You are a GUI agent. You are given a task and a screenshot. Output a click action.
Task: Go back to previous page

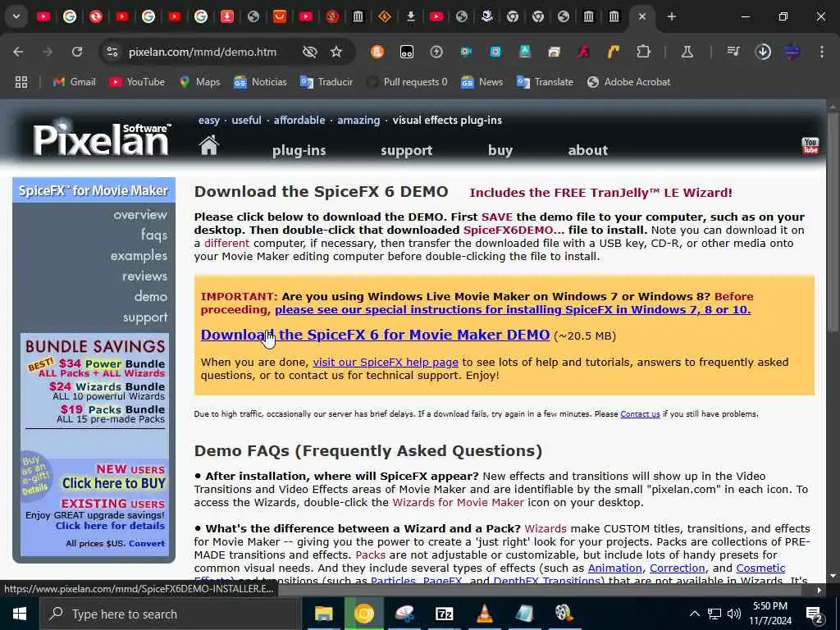pos(18,52)
